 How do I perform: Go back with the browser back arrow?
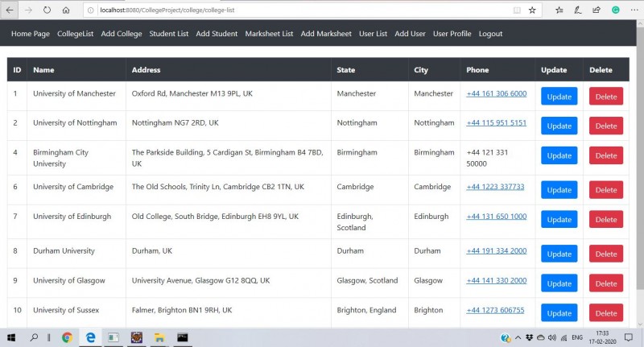click(x=10, y=10)
